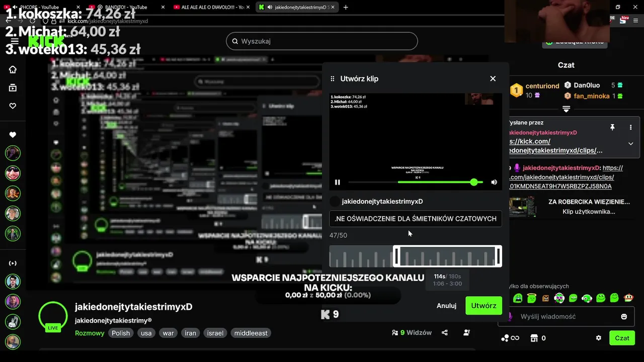Switch to the ALE ALE ALE O DIAVOLO tab
The width and height of the screenshot is (644, 362).
pyautogui.click(x=213, y=7)
